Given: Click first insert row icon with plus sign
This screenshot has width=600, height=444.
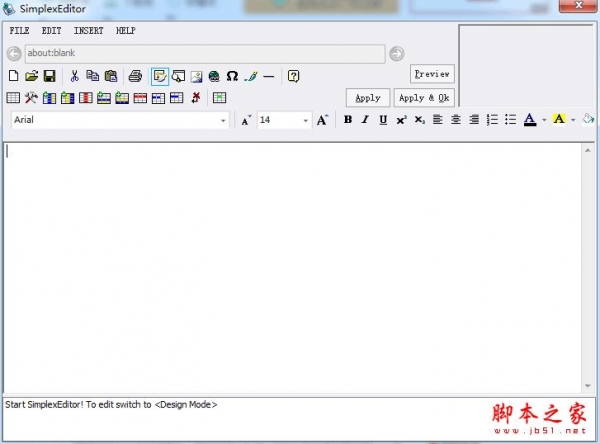Looking at the screenshot, I should tap(104, 98).
